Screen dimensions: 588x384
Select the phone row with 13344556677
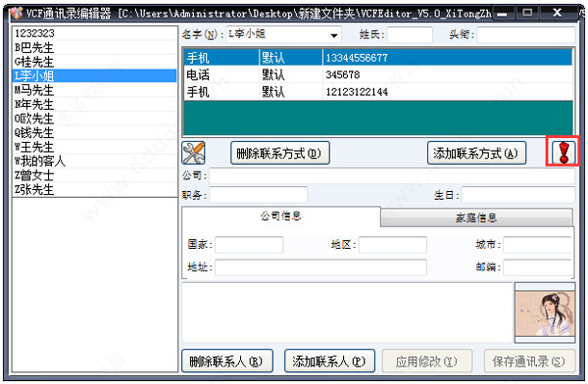378,58
